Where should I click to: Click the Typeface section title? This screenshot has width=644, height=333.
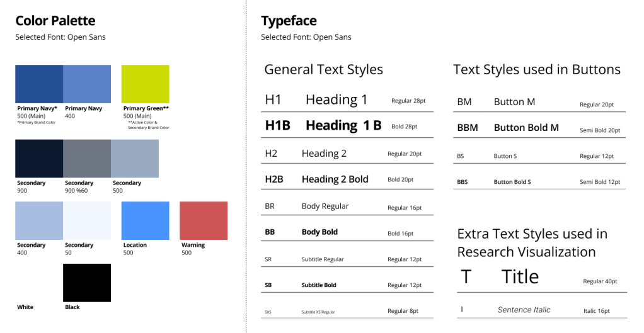tap(289, 22)
